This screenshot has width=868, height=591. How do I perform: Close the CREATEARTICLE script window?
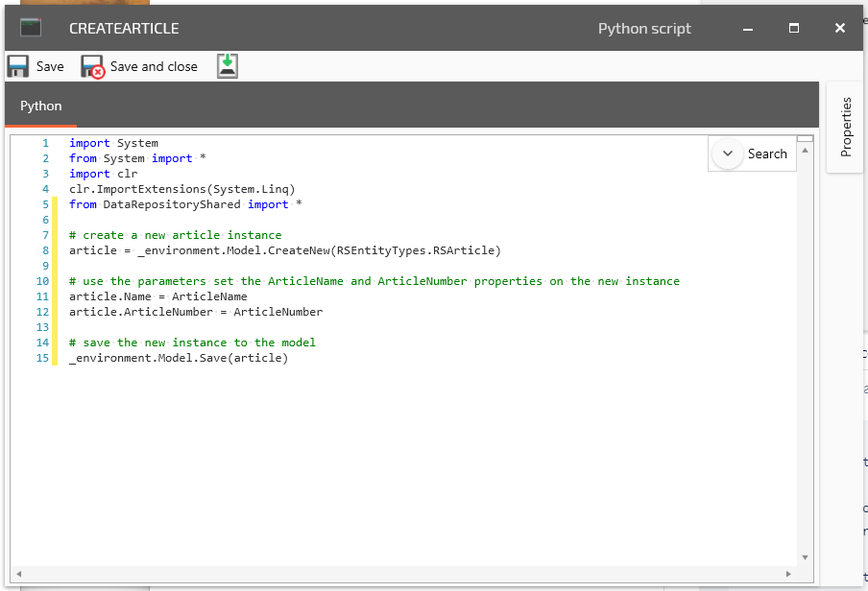click(x=840, y=29)
